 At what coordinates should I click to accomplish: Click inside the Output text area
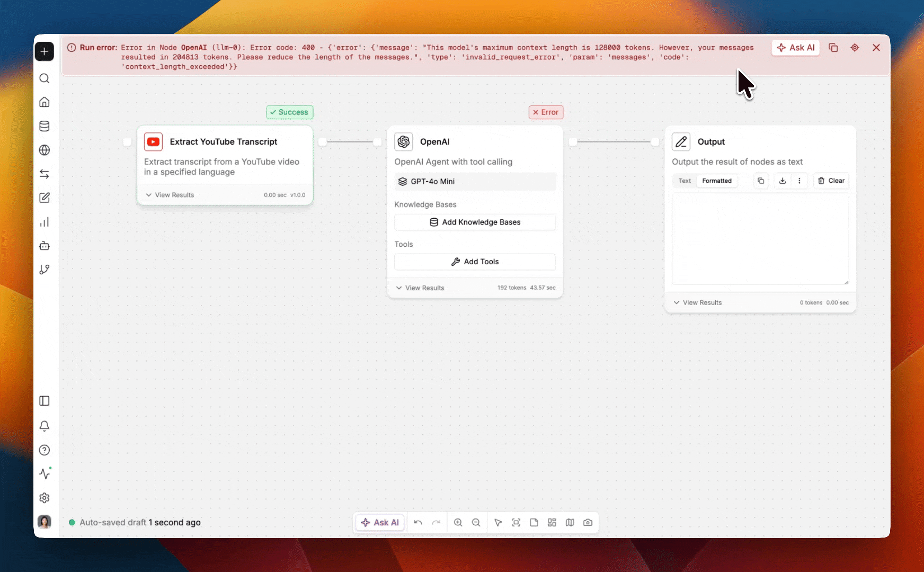coord(760,238)
